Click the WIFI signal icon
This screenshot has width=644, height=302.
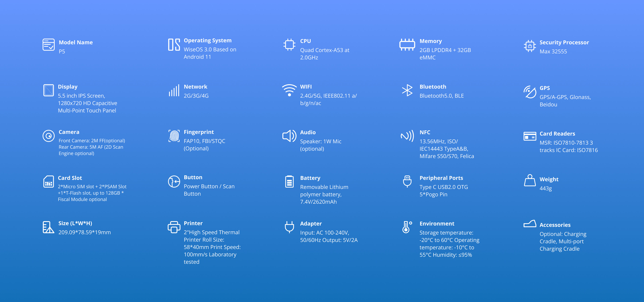point(289,90)
